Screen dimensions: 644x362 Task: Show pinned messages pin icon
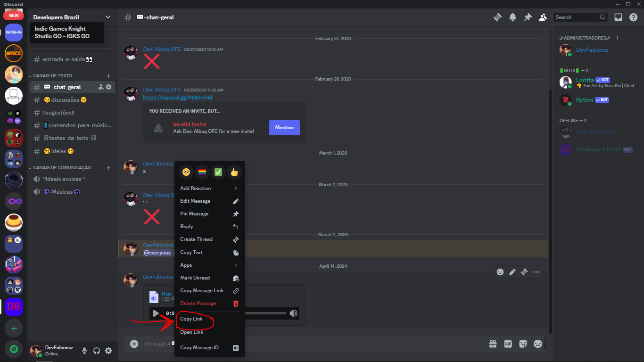(x=528, y=17)
